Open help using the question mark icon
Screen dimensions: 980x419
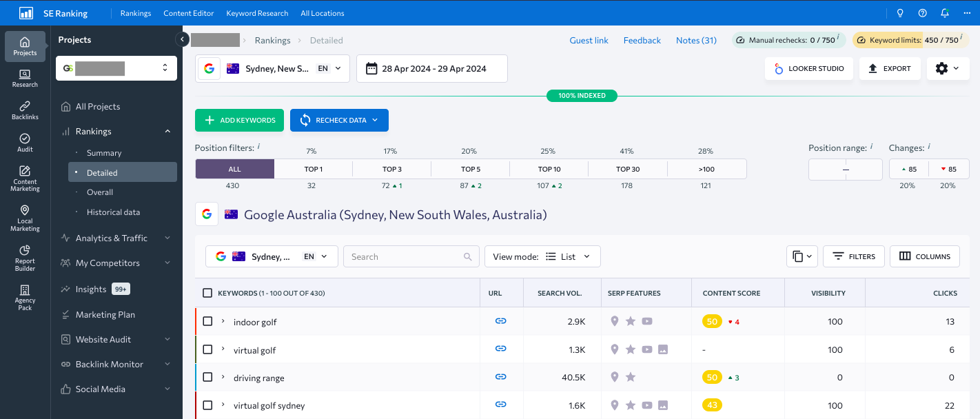tap(922, 12)
